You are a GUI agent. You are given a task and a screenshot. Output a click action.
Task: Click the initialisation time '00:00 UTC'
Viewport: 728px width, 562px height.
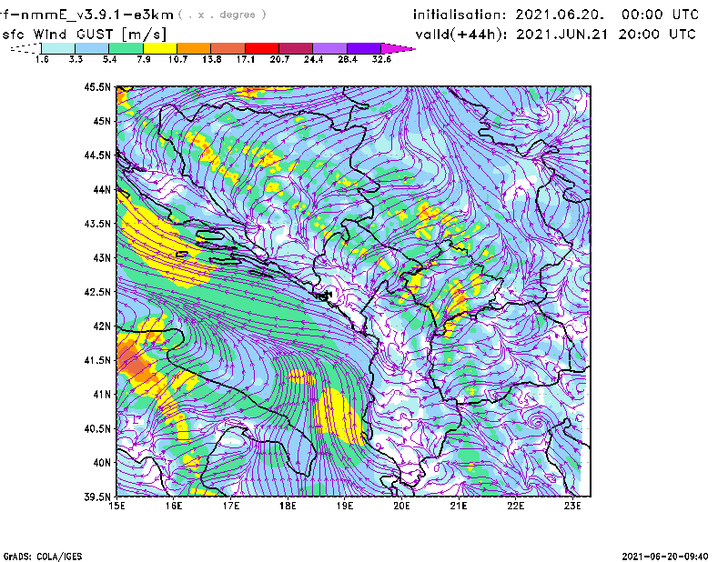click(661, 15)
